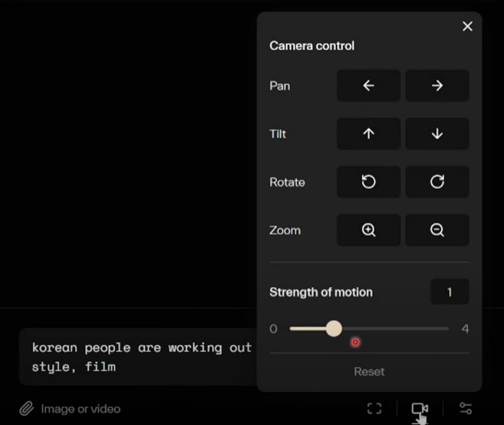
Task: Zoom out with the magnifier minus icon
Action: click(x=437, y=230)
